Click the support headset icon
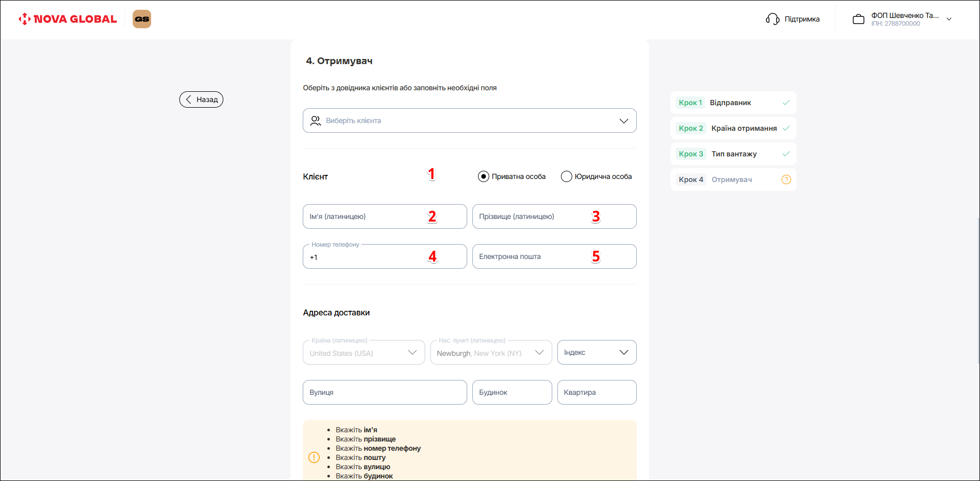980x481 pixels. [x=772, y=19]
